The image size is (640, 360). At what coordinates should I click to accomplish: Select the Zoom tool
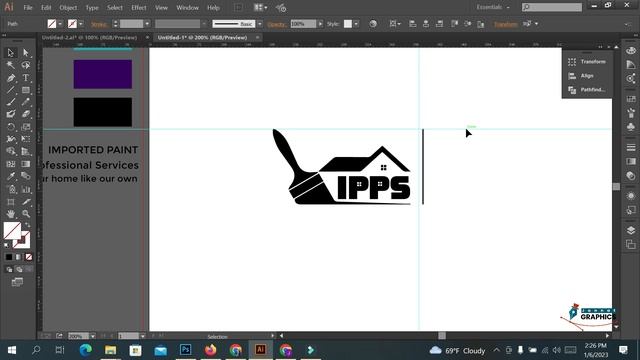[26, 214]
